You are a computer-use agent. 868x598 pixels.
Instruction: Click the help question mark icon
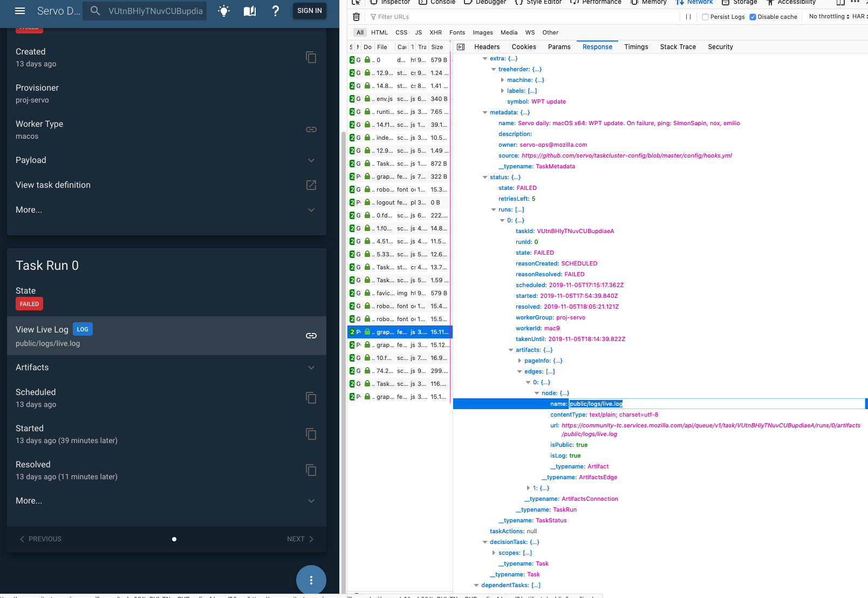point(276,10)
